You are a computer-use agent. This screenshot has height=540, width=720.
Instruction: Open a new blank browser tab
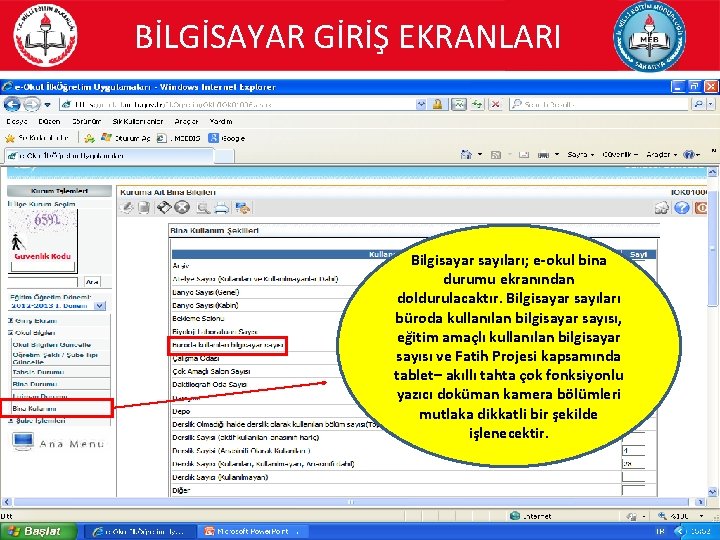pyautogui.click(x=224, y=156)
